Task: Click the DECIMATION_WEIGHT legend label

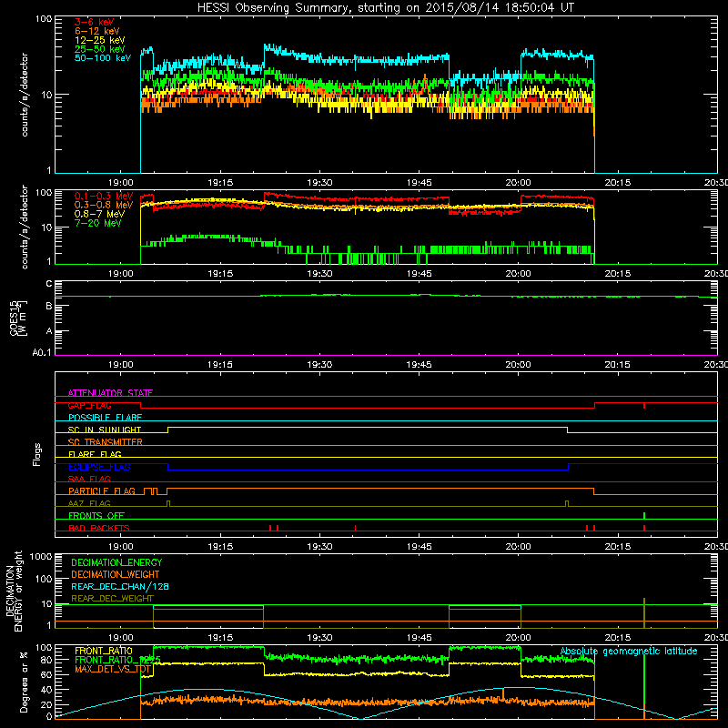Action: pos(116,574)
